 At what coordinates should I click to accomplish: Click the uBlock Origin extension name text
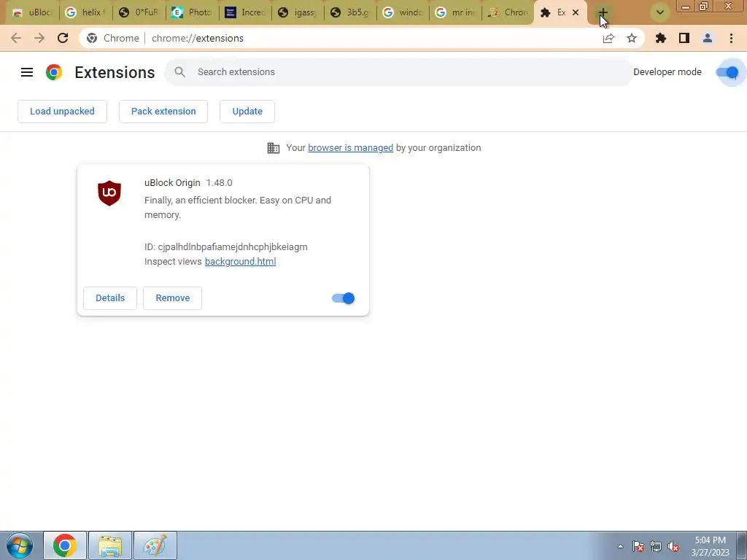(x=172, y=183)
